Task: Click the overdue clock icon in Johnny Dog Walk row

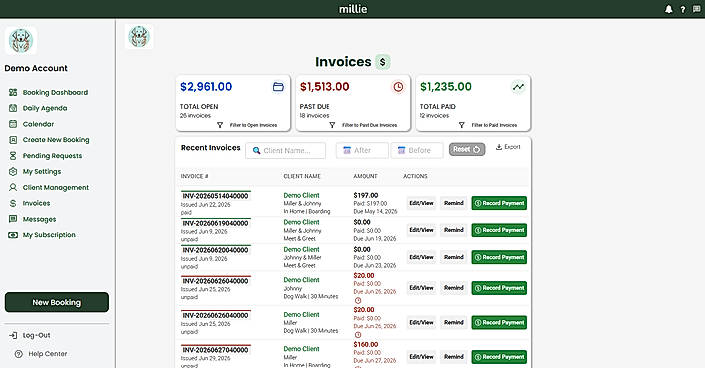Action: click(358, 301)
